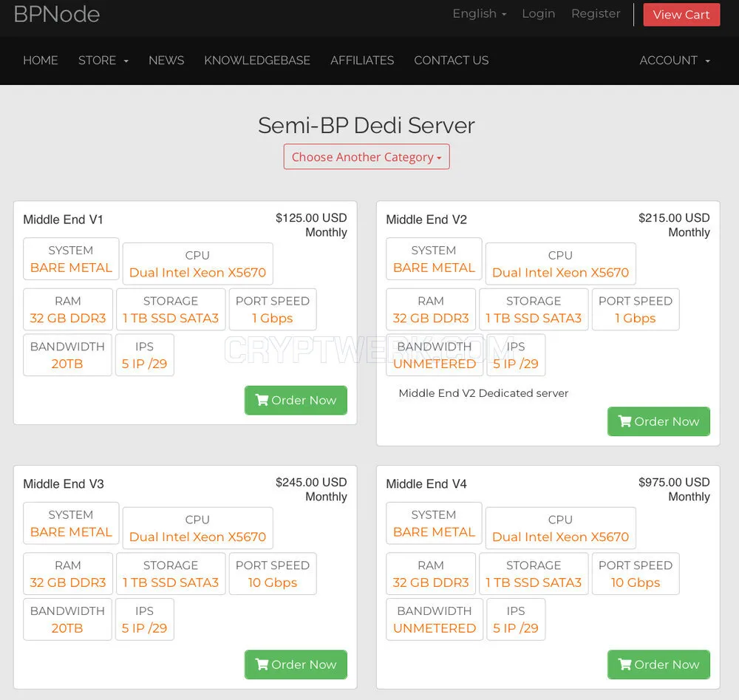Order the Middle End V1 server
Image resolution: width=739 pixels, height=700 pixels.
click(296, 400)
